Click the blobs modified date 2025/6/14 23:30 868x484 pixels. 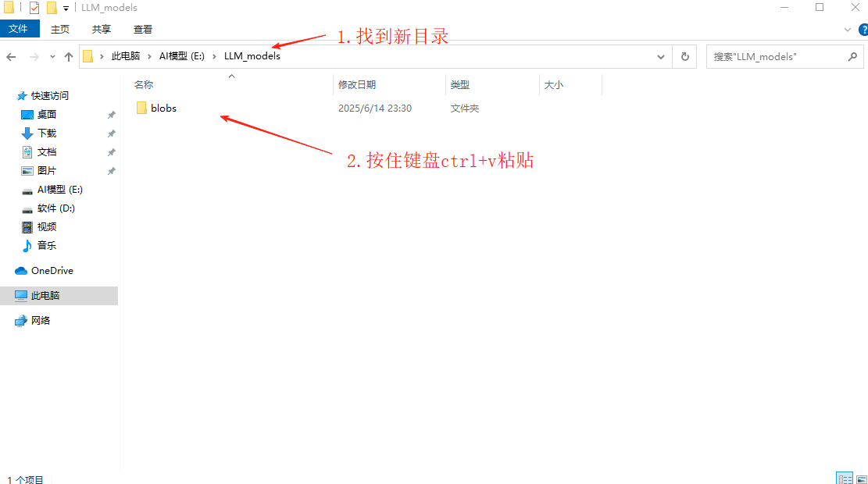[x=375, y=109]
